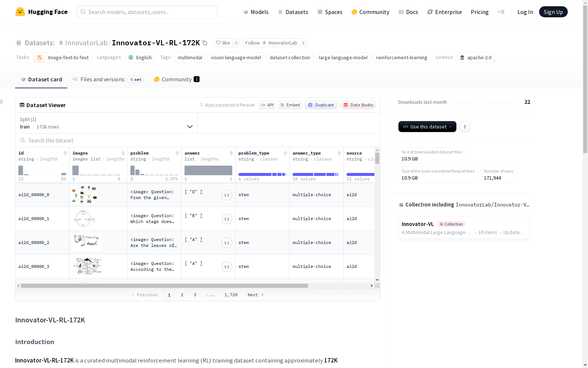
Task: Open the collapsed sidebar menu icon
Action: 2,102
